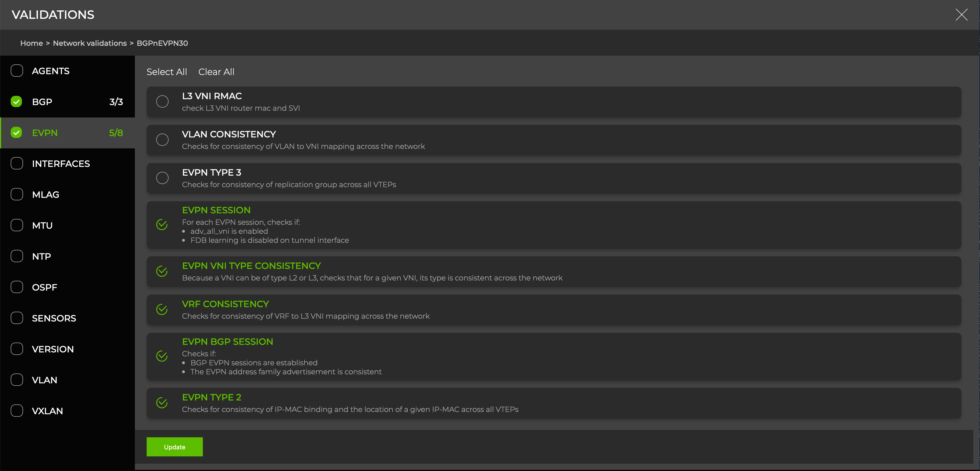Open the OSPF validation category
The height and width of the screenshot is (471, 980).
tap(44, 287)
